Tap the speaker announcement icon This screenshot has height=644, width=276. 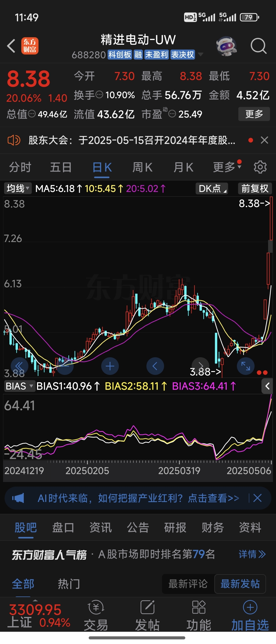[x=14, y=140]
